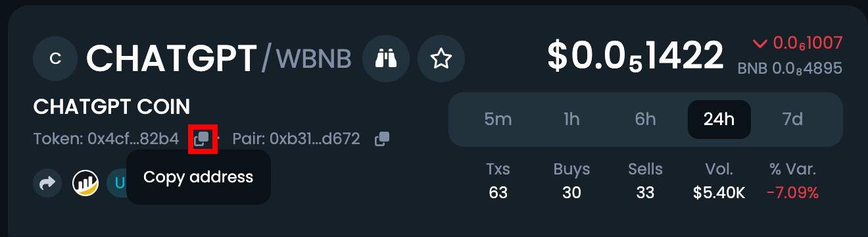Click the CHATGPT token name heading

[x=172, y=59]
